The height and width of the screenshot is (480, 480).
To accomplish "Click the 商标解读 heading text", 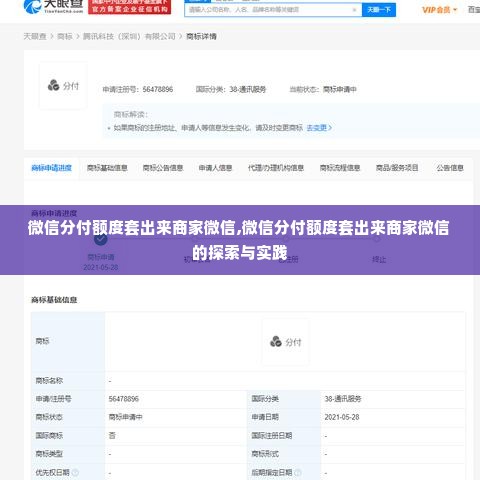I will [x=131, y=115].
